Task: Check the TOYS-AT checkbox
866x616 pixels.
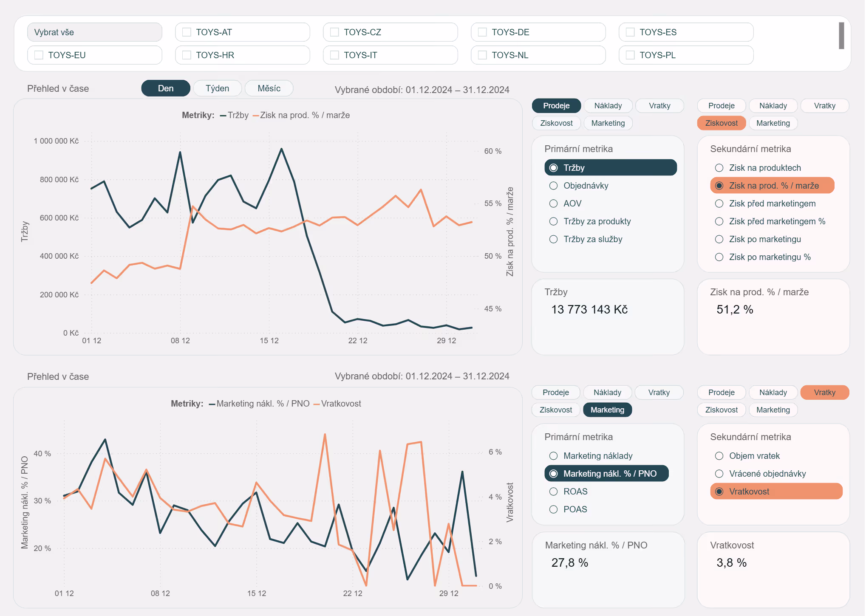Action: [187, 32]
